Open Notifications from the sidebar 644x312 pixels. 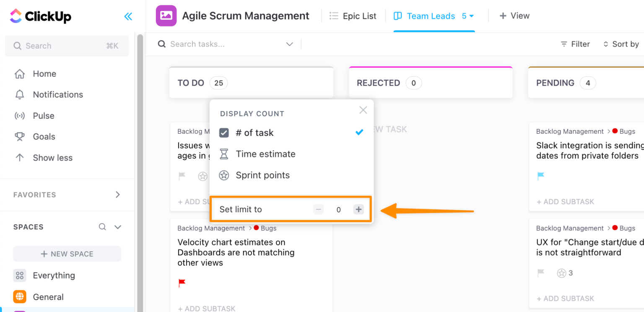[57, 94]
